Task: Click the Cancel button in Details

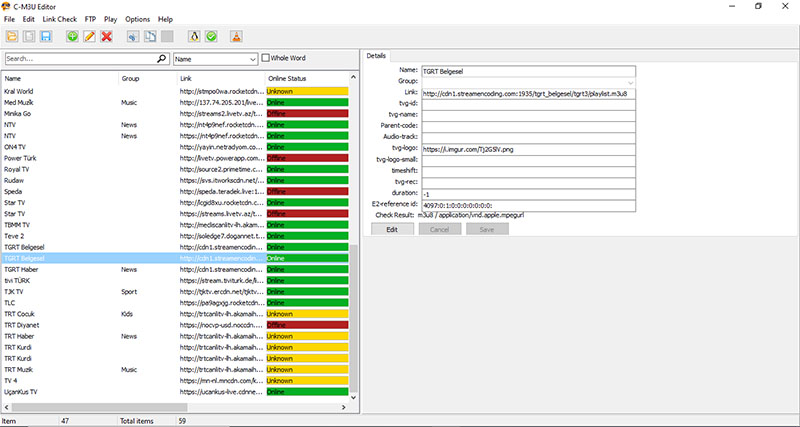Action: click(440, 230)
